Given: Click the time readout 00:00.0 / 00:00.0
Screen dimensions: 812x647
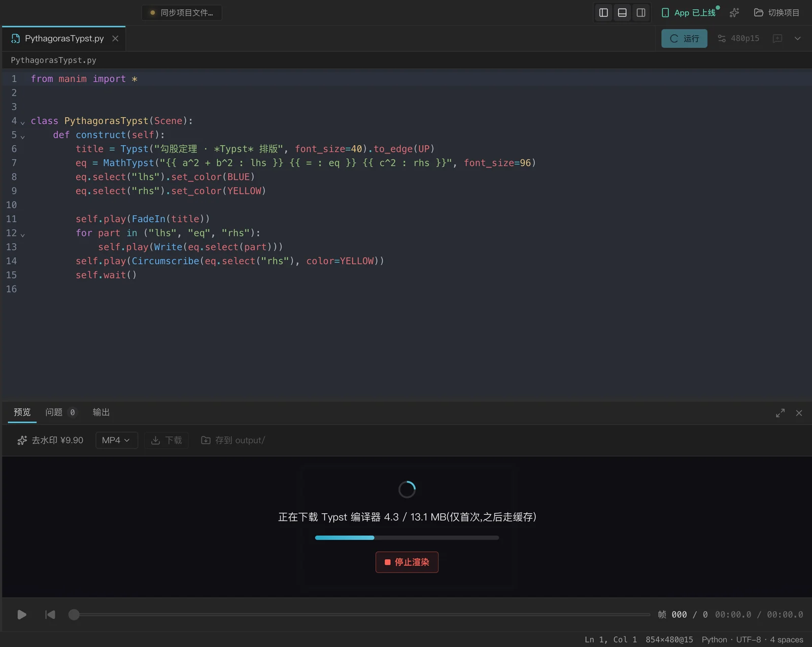Looking at the screenshot, I should tap(759, 614).
